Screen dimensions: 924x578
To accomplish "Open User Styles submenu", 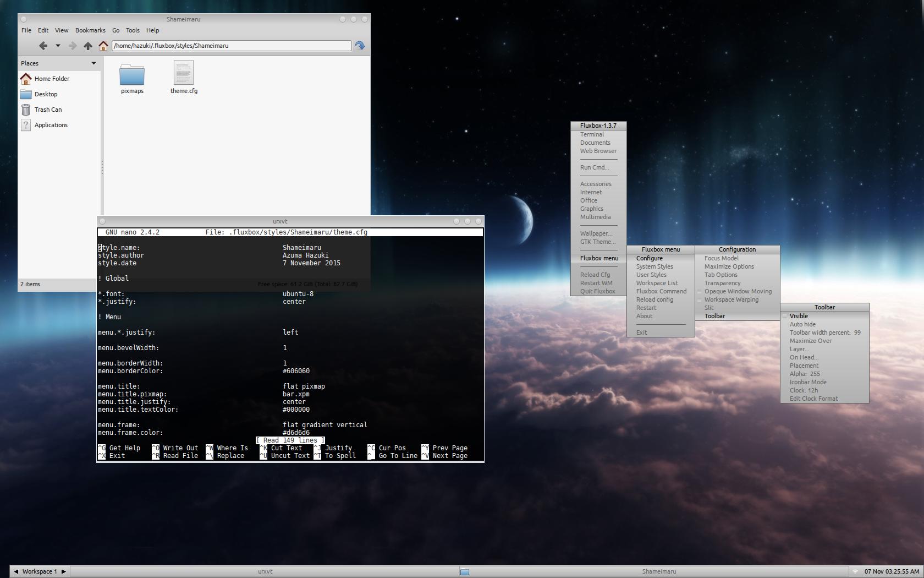I will click(661, 275).
